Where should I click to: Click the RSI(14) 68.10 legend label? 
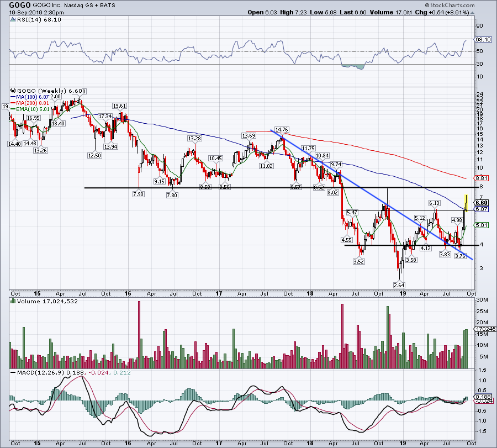pyautogui.click(x=39, y=20)
